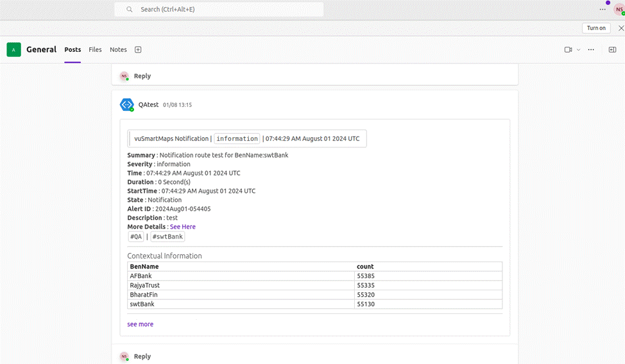Image resolution: width=625 pixels, height=364 pixels.
Task: Click the QAtest sender name
Action: coord(148,104)
